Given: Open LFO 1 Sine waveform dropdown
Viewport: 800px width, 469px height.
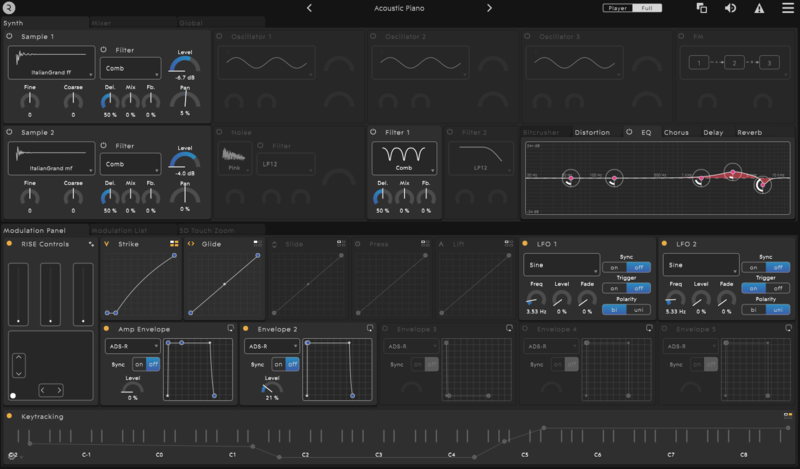Looking at the screenshot, I should tap(560, 266).
